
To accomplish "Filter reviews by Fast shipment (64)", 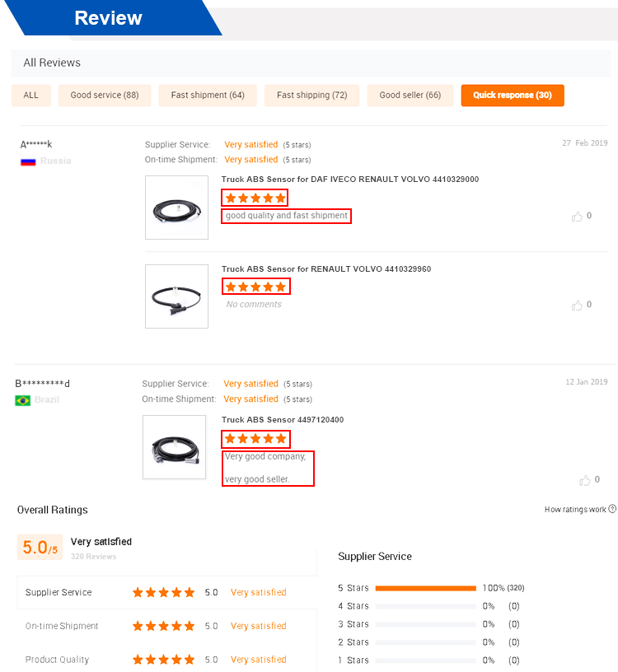I will tap(208, 96).
